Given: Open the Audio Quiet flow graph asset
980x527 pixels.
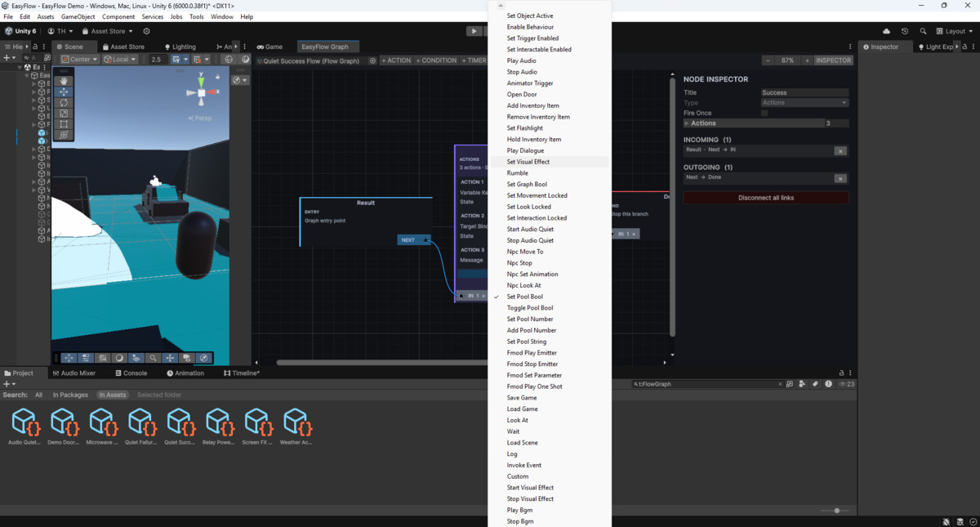Looking at the screenshot, I should [x=24, y=427].
